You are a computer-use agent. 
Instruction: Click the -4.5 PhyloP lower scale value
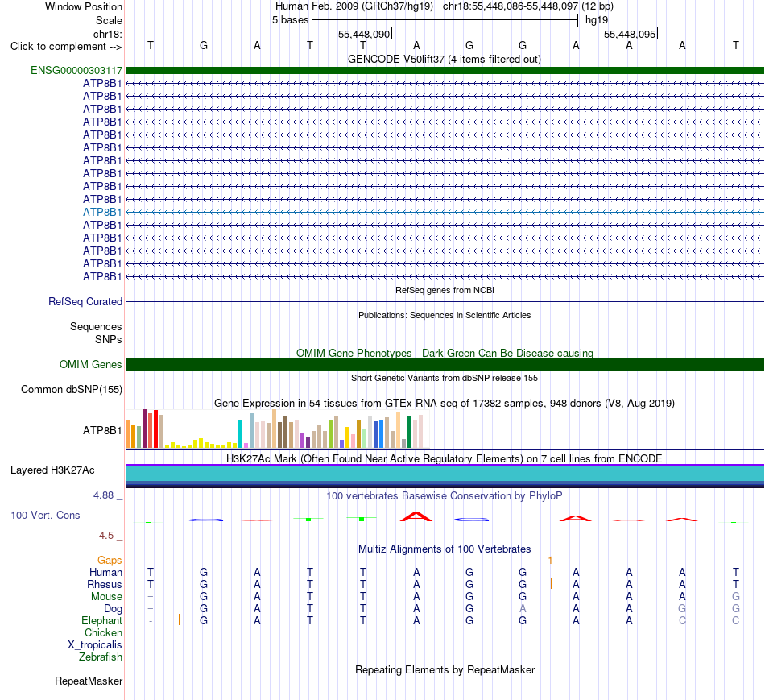coord(105,536)
